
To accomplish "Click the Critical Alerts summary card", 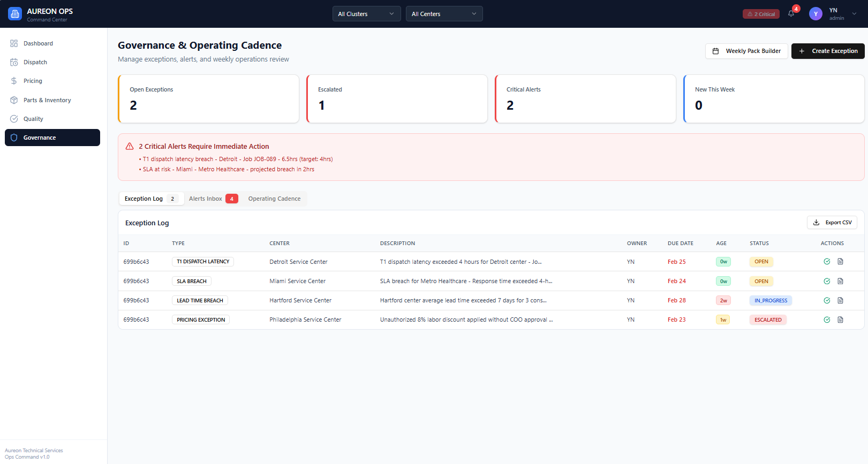I will (585, 99).
